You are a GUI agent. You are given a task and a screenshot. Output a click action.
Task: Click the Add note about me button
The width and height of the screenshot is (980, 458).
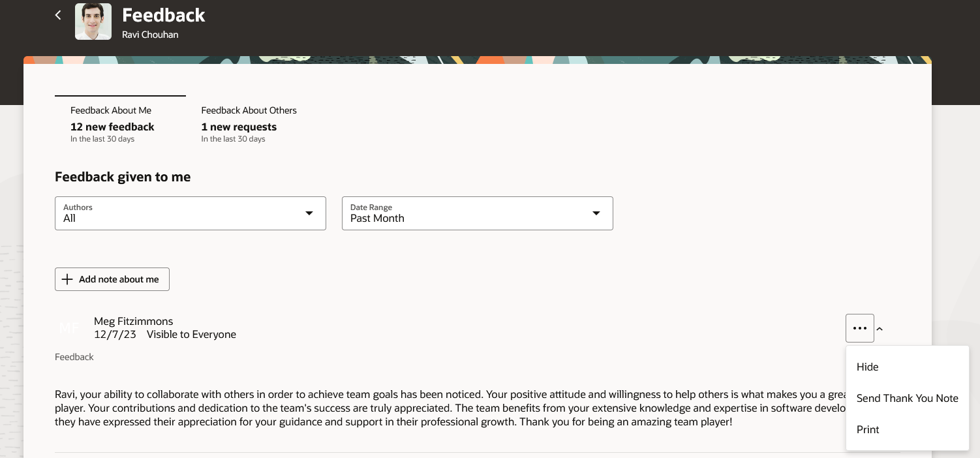point(112,279)
